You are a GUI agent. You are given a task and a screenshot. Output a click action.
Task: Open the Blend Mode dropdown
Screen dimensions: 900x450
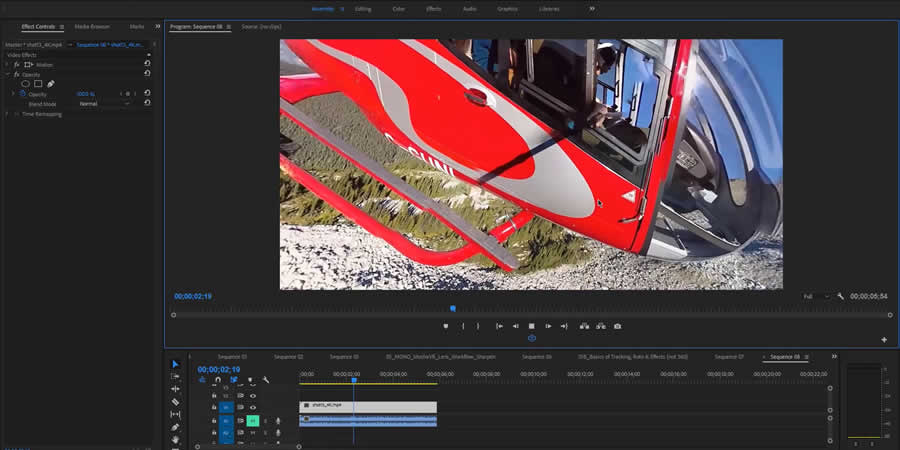[x=104, y=103]
